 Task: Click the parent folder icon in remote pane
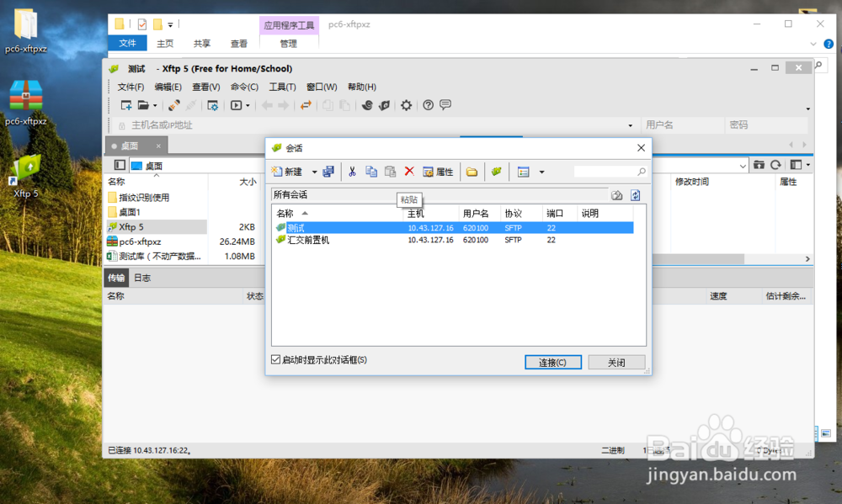pyautogui.click(x=759, y=165)
